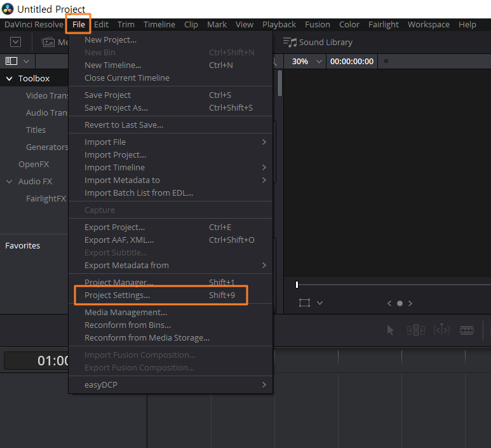Choose New Timeline... menu entry
Viewport: 491px width, 448px height.
coord(170,65)
